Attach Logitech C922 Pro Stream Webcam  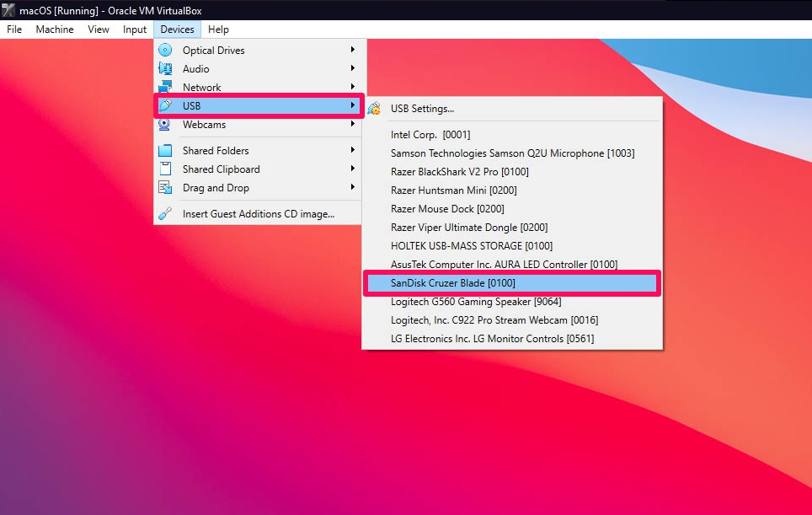(511, 320)
